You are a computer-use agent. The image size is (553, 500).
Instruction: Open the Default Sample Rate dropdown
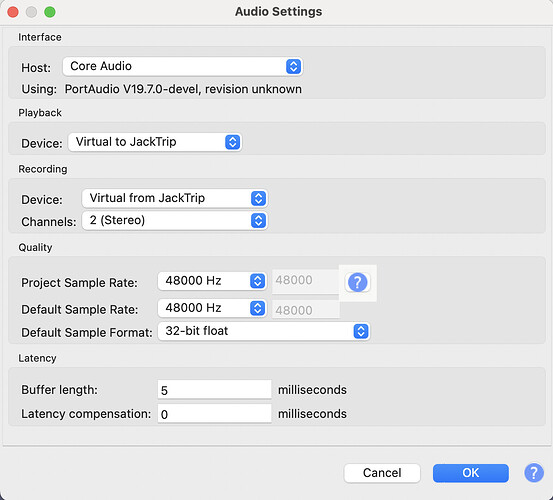click(x=212, y=308)
